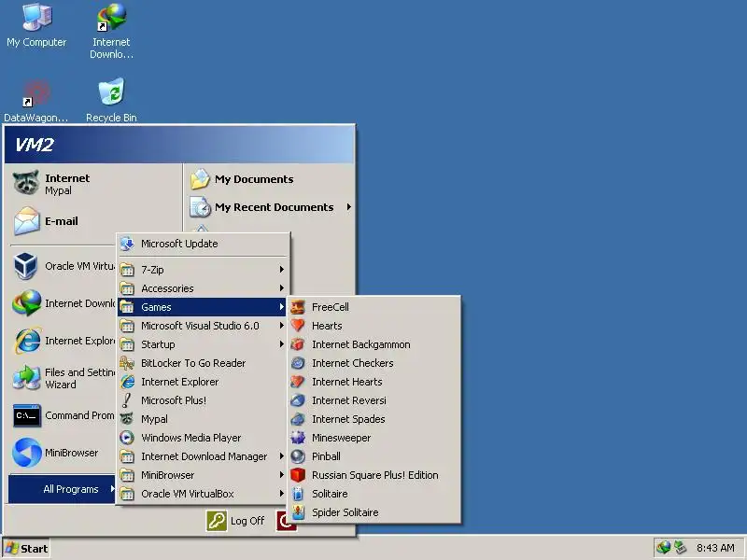Click the My Computer desktop icon
Image resolution: width=747 pixels, height=560 pixels.
pos(36,18)
